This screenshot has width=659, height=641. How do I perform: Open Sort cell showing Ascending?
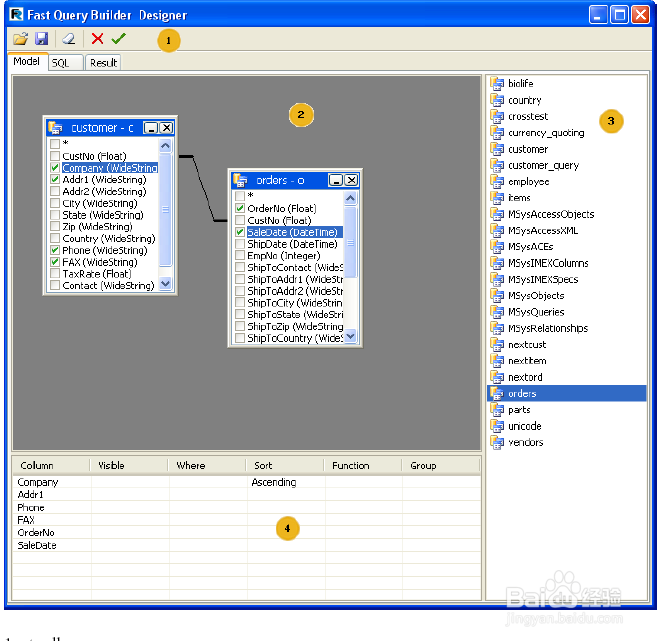pyautogui.click(x=286, y=482)
